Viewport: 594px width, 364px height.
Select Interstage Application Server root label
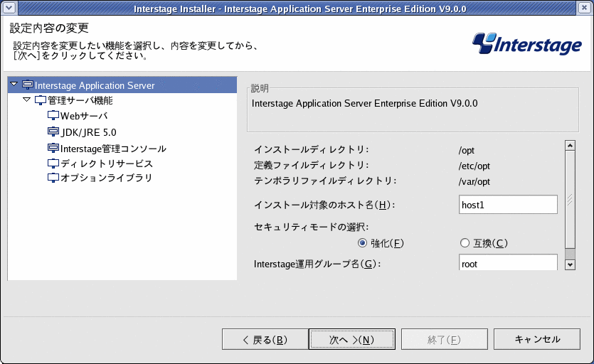pos(95,85)
